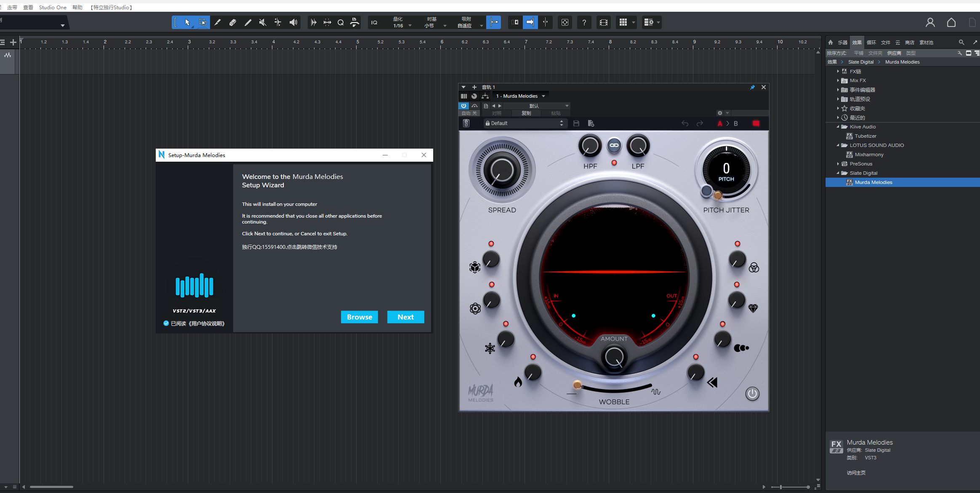Toggle the plugin bypass power button bottom-right
Image resolution: width=980 pixels, height=493 pixels.
coord(752,394)
